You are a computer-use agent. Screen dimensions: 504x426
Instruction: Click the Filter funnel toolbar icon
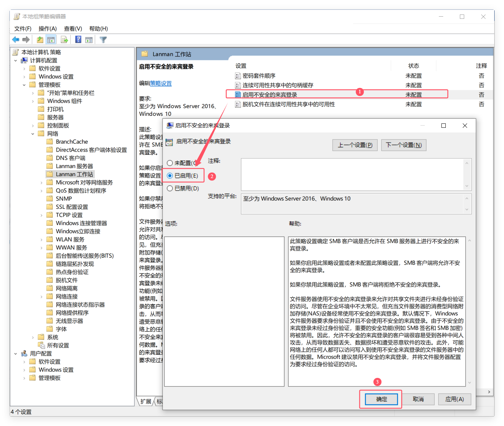coord(103,40)
